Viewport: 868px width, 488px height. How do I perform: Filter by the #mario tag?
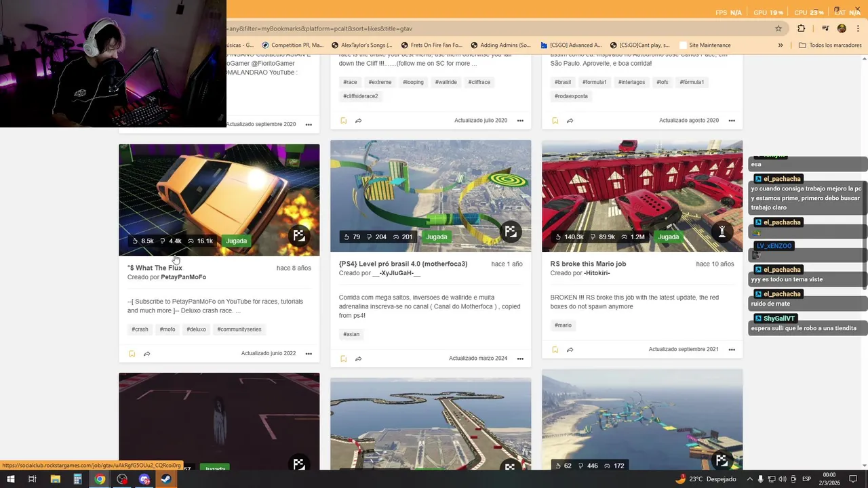coord(563,325)
